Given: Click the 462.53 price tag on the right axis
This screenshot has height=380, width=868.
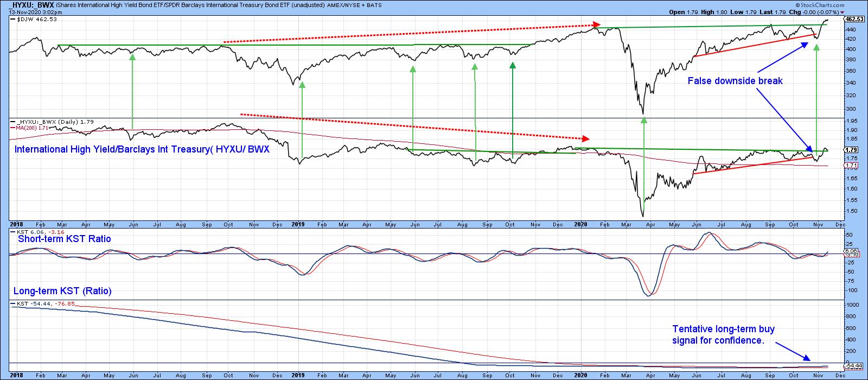Looking at the screenshot, I should click(854, 19).
